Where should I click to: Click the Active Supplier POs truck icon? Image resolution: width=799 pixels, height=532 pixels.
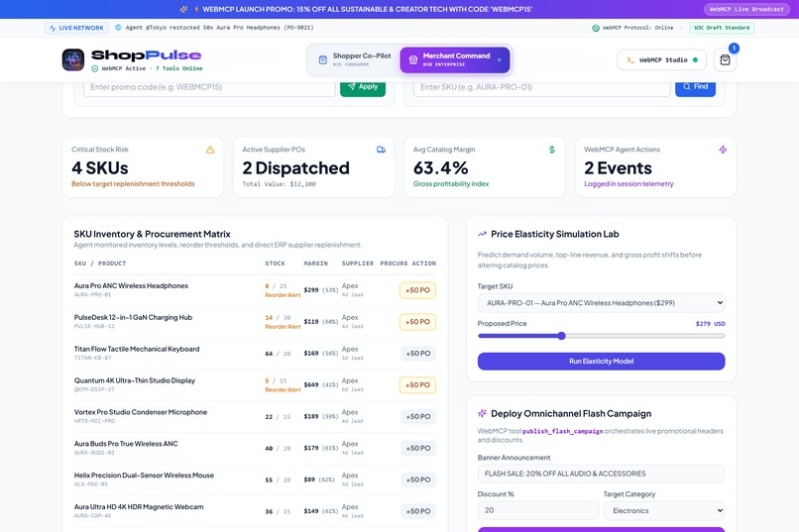click(x=381, y=150)
